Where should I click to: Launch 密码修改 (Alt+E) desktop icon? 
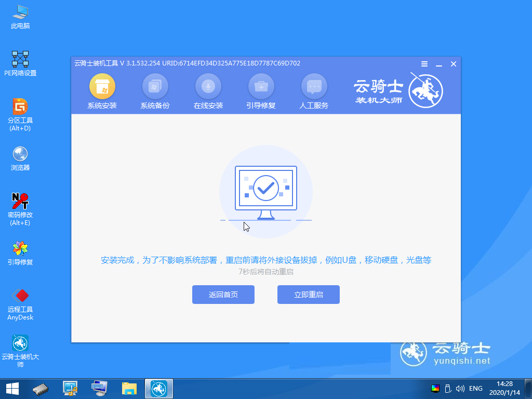pyautogui.click(x=20, y=209)
